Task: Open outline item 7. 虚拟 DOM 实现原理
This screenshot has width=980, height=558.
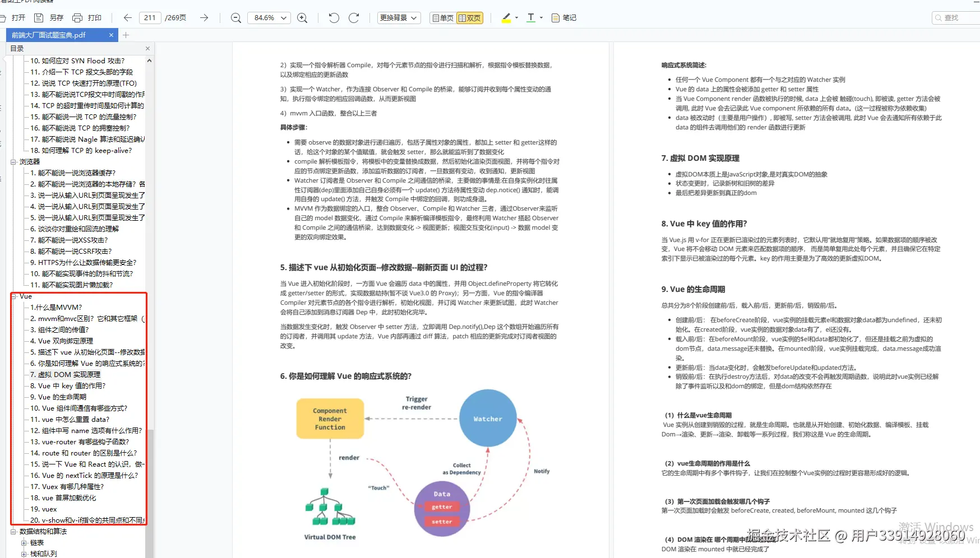Action: pos(65,375)
